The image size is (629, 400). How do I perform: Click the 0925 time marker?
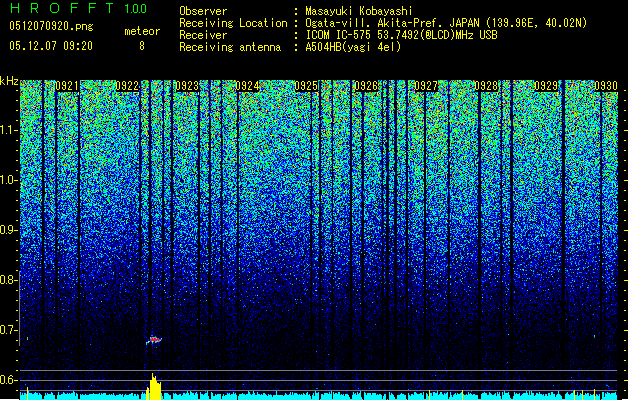[x=306, y=86]
